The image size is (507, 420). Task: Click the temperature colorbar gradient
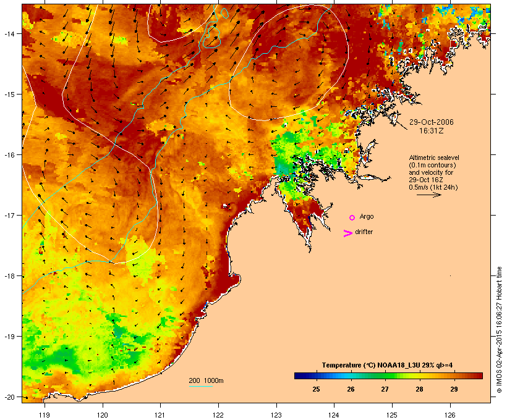388,376
